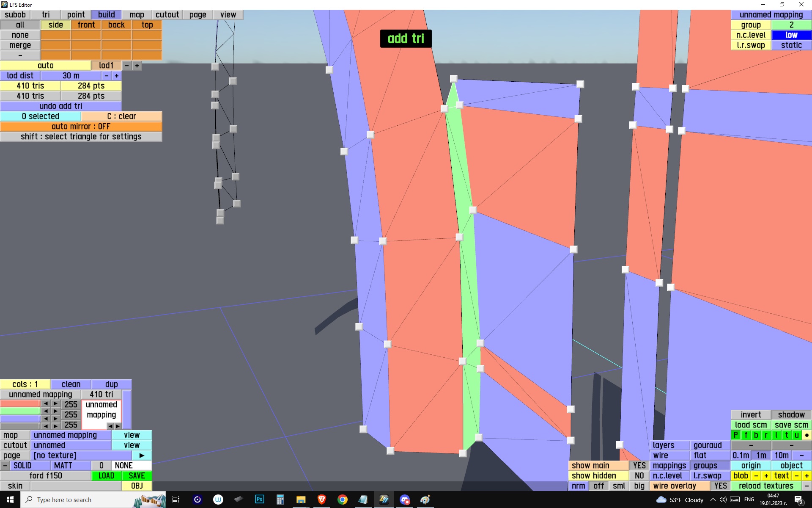Viewport: 812px width, 508px height.
Task: Click the green SAVE button
Action: click(137, 476)
